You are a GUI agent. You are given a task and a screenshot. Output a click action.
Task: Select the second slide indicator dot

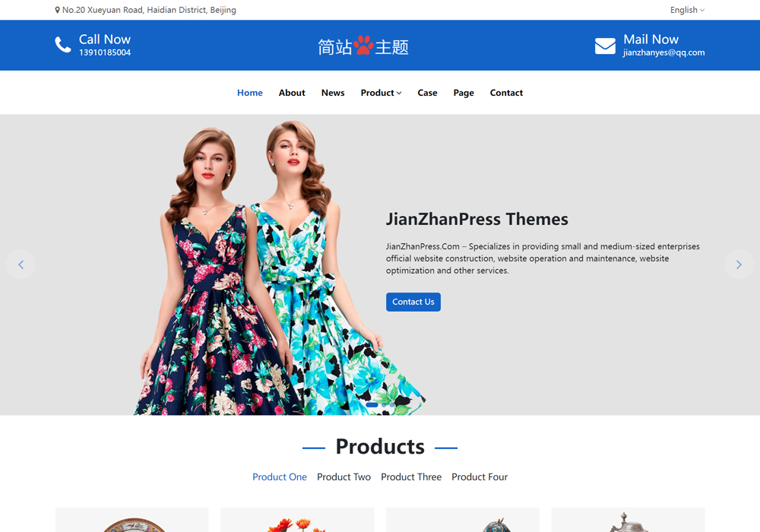tap(385, 405)
